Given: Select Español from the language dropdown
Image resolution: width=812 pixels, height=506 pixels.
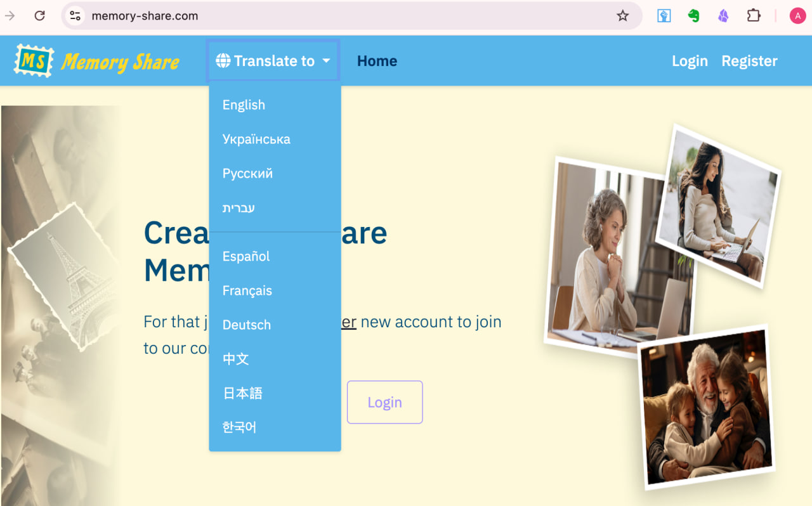Looking at the screenshot, I should point(246,257).
